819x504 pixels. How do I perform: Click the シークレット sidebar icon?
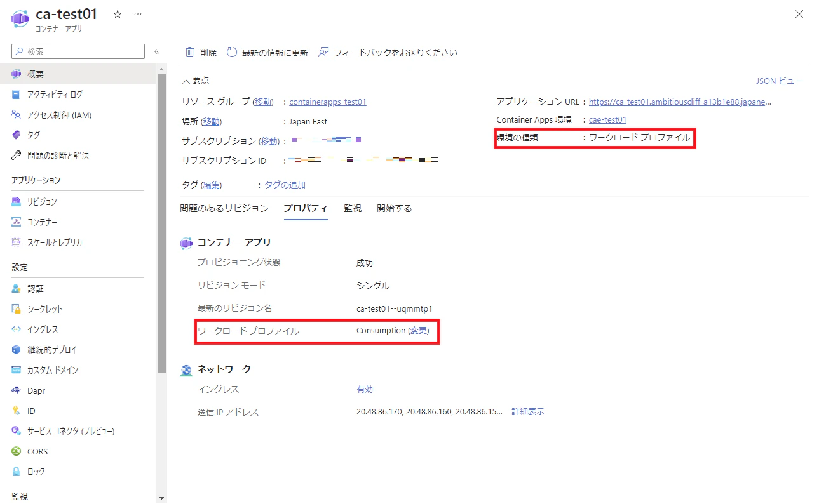point(17,308)
